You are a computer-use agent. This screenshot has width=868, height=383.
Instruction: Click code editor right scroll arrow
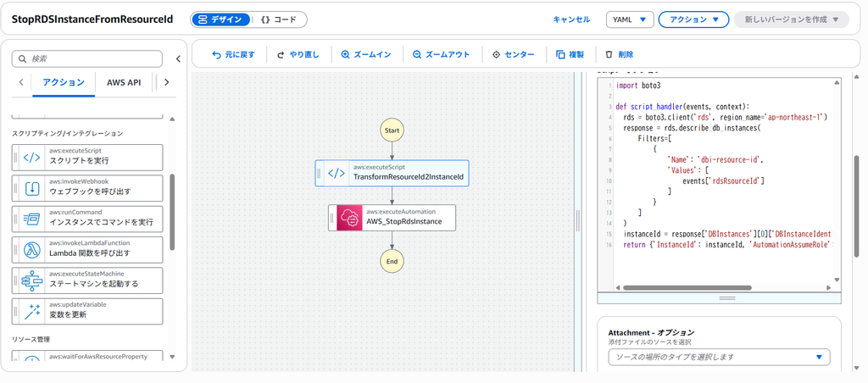828,288
